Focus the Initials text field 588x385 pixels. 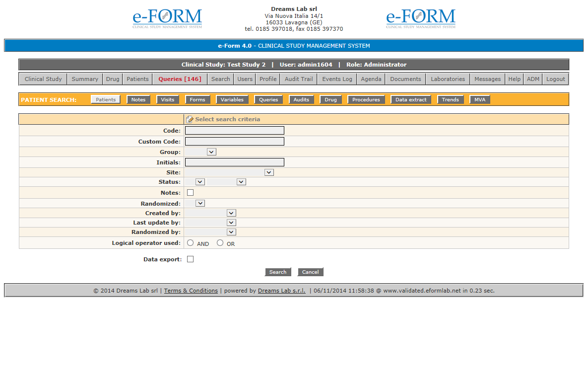234,162
